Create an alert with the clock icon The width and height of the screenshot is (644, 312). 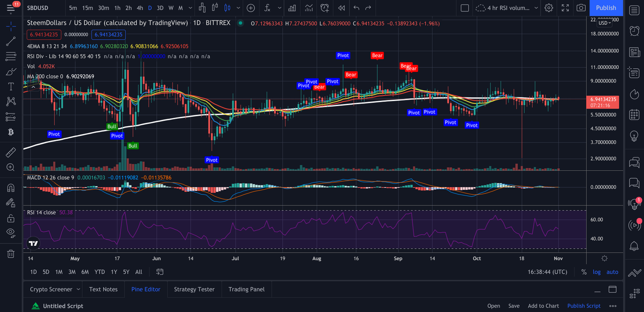point(325,8)
